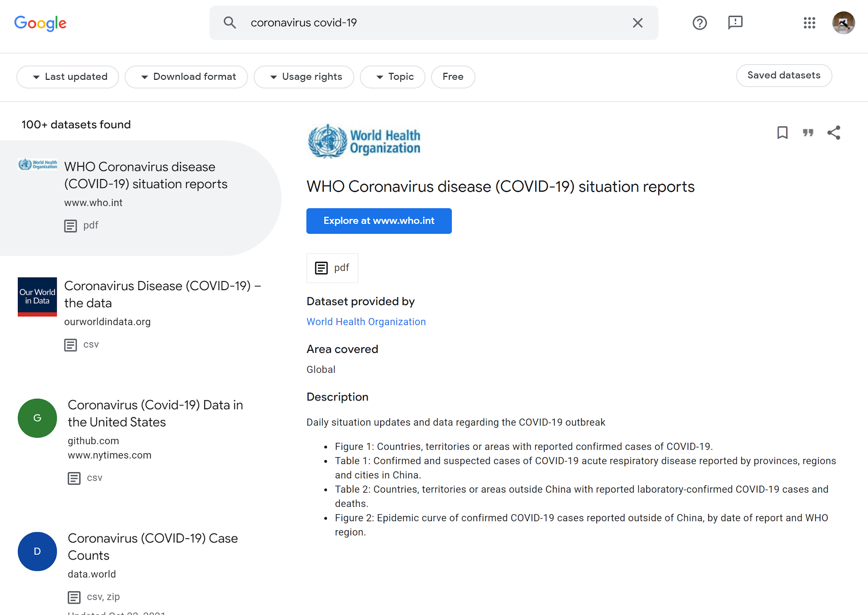868x615 pixels.
Task: Open the account profile picture
Action: coord(843,23)
